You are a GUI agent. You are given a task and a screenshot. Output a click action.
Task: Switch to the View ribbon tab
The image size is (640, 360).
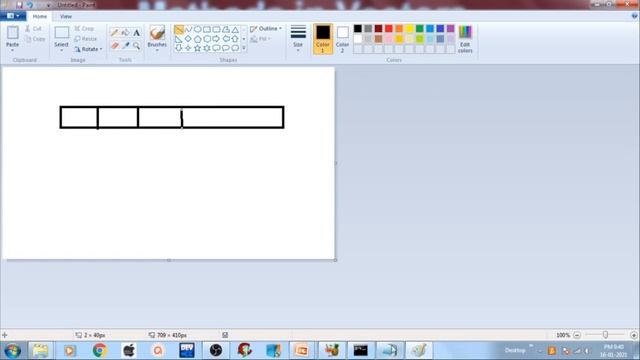point(66,16)
